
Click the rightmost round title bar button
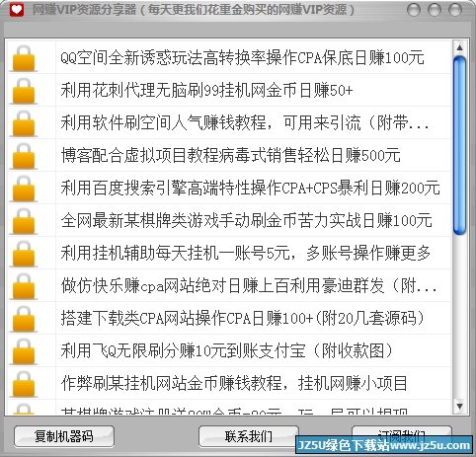[455, 10]
